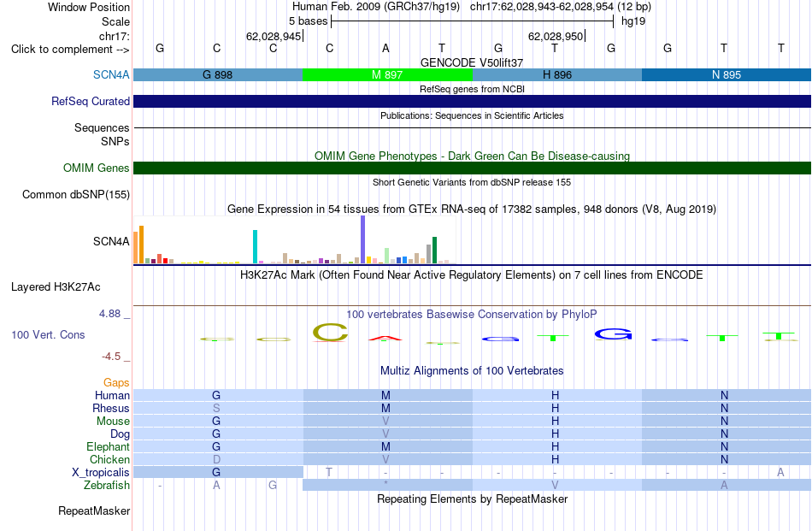Viewport: 812px width, 531px height.
Task: Click the SCN4A GTEx expression label
Action: tap(111, 241)
